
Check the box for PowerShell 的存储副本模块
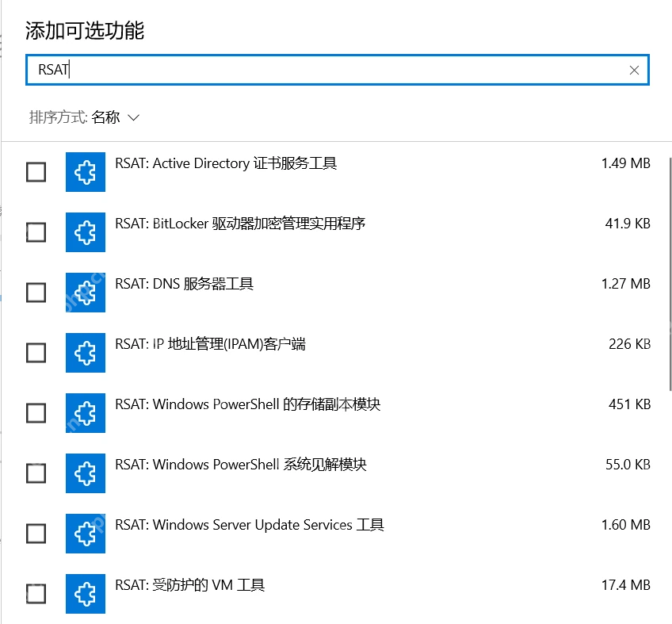click(36, 413)
